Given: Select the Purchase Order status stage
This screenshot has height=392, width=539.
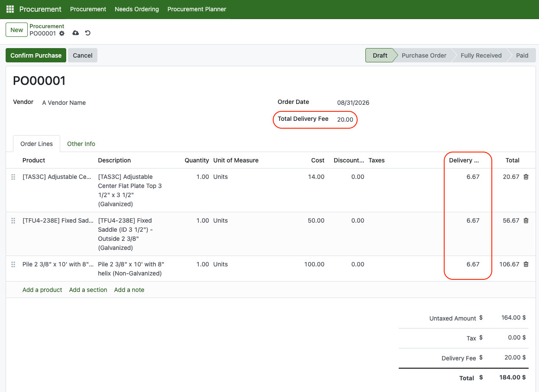Looking at the screenshot, I should click(x=424, y=55).
